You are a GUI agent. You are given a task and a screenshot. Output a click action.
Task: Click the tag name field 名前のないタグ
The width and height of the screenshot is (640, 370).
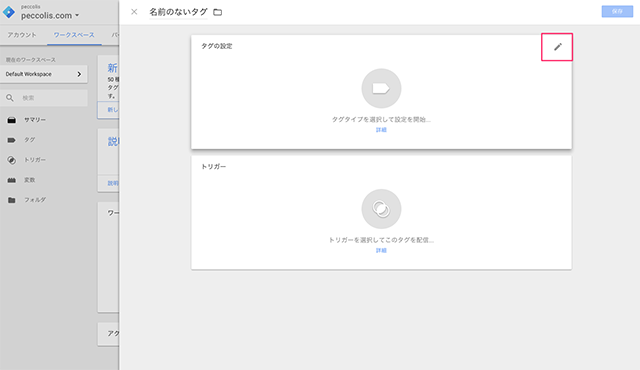click(x=178, y=12)
